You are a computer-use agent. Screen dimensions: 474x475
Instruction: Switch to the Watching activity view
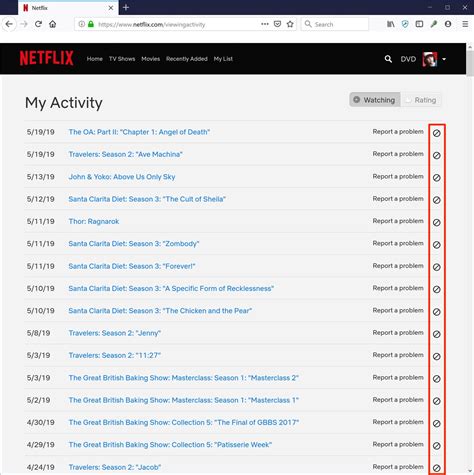point(375,100)
